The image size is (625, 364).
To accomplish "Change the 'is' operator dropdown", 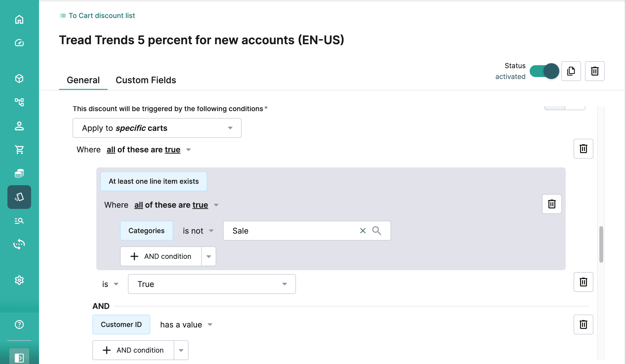I will 110,284.
